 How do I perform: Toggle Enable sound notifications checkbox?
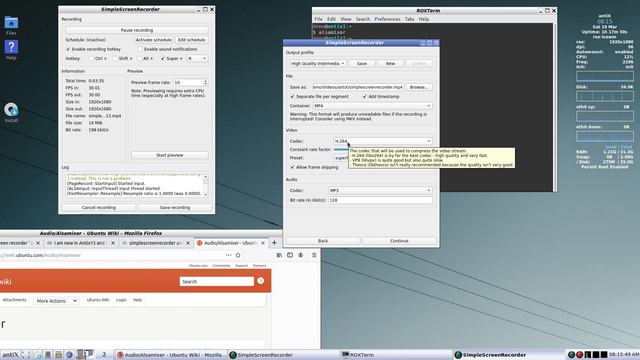140,49
